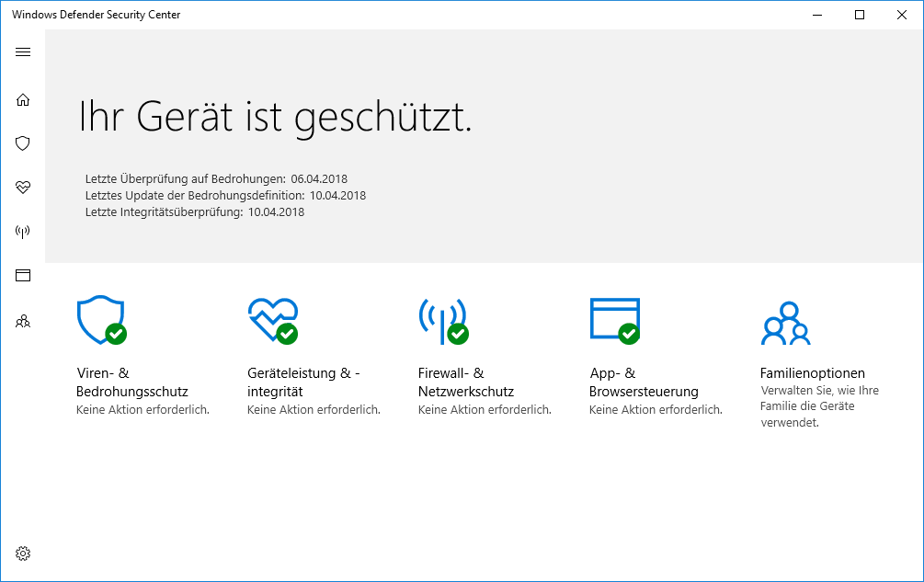
Task: Minimize the Security Center window
Action: coord(817,15)
